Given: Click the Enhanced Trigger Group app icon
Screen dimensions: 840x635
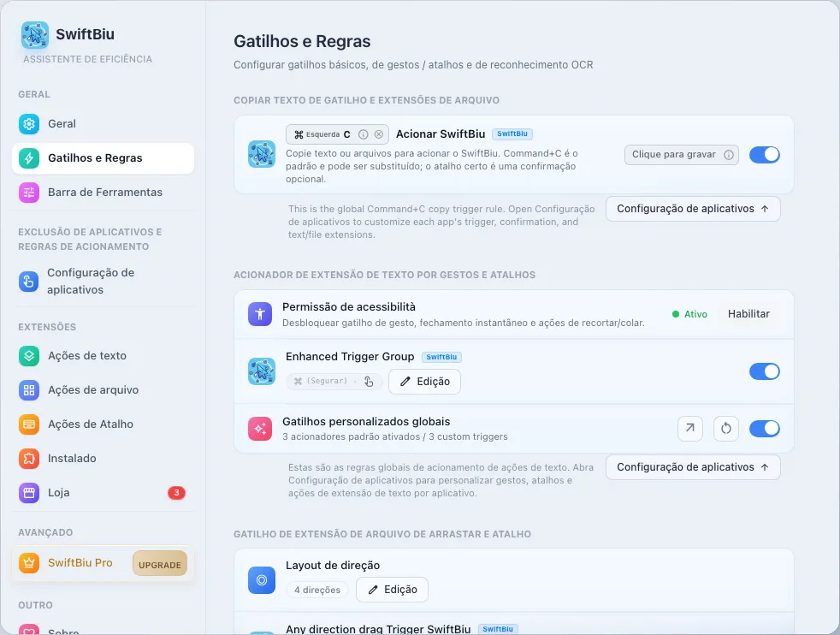Looking at the screenshot, I should 262,371.
